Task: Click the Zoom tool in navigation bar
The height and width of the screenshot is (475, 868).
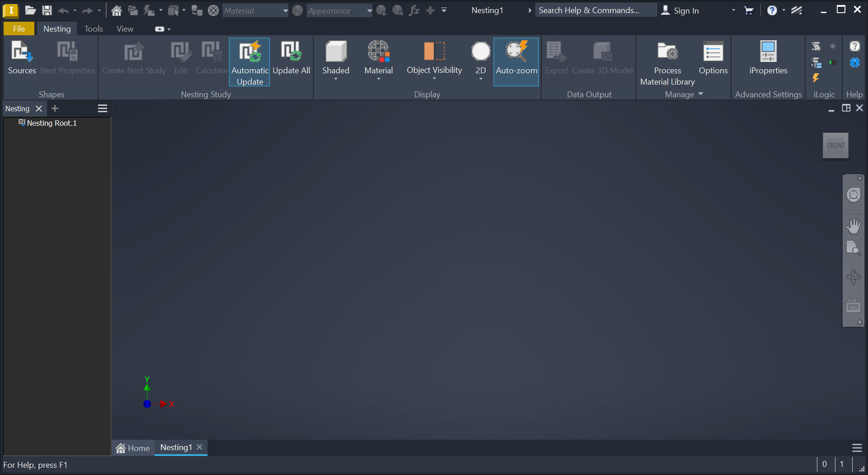Action: [854, 248]
